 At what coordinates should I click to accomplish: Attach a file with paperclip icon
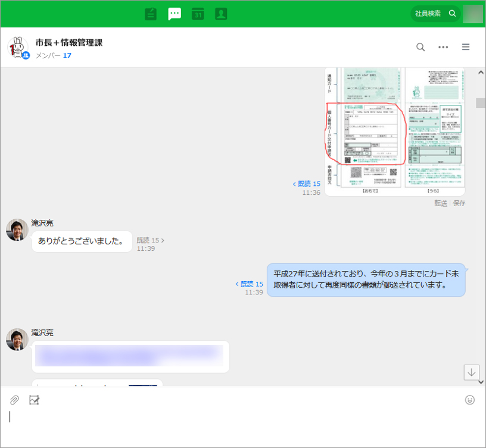point(14,400)
